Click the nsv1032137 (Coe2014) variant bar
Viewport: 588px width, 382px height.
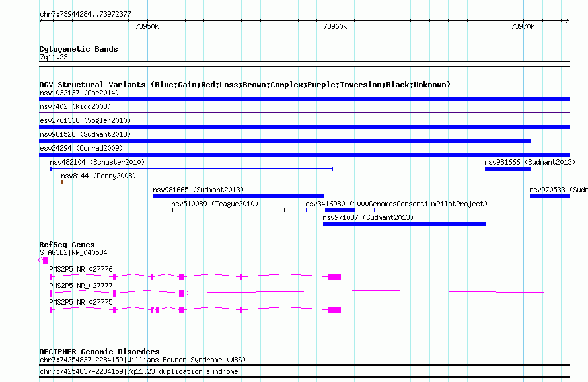[304, 99]
